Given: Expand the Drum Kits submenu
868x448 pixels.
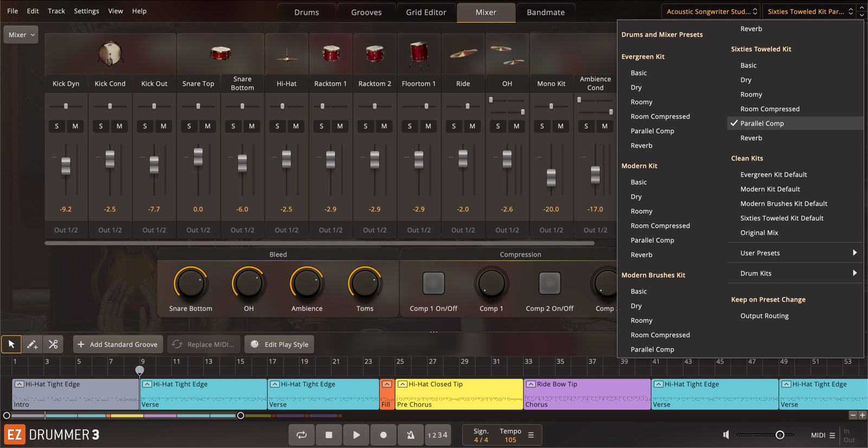Looking at the screenshot, I should (x=795, y=273).
